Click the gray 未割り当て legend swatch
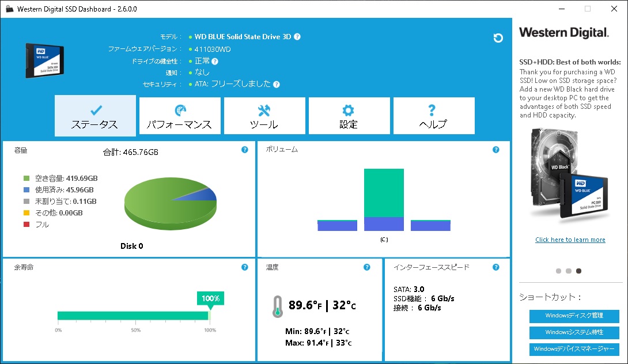 coord(27,202)
